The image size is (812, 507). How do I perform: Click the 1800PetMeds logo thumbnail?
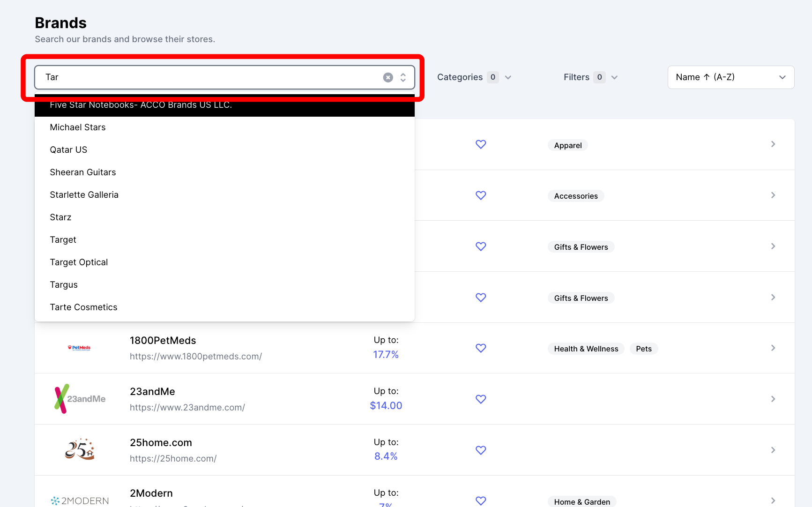(x=79, y=348)
